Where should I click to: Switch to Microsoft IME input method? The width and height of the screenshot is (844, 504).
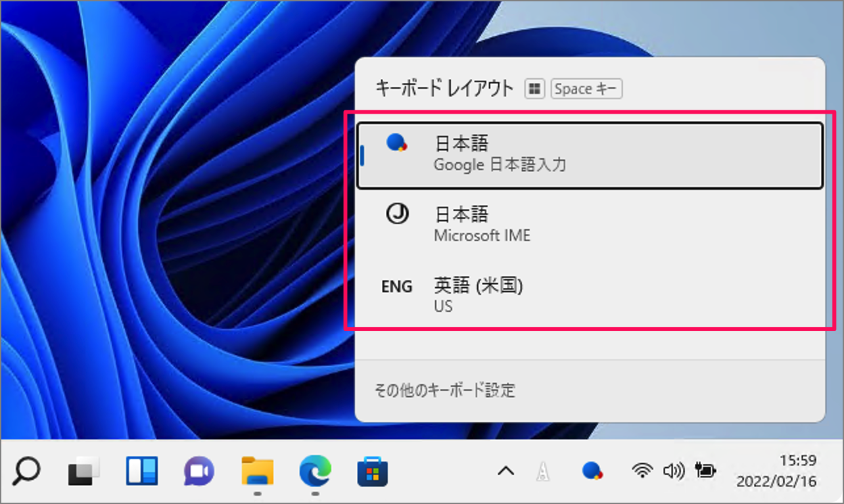[590, 224]
